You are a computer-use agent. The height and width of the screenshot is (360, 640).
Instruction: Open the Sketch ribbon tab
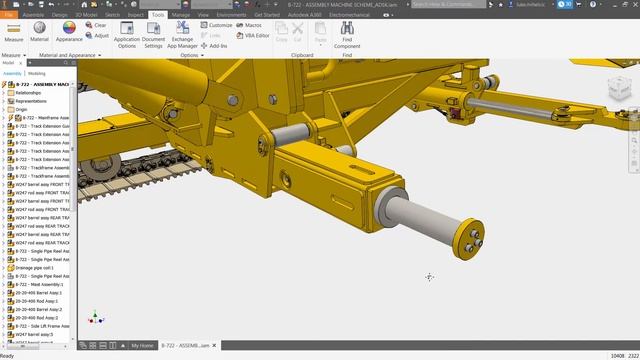tap(112, 15)
